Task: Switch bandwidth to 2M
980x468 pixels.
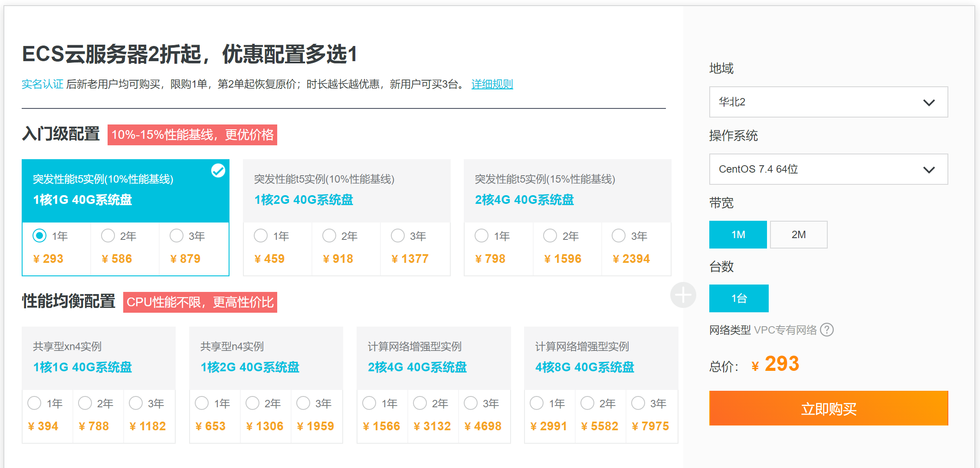Action: pos(798,234)
